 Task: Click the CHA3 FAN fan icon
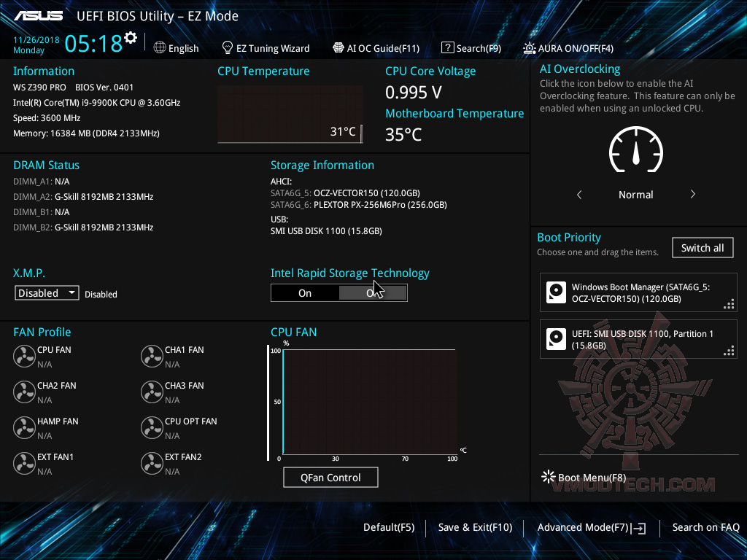(152, 392)
